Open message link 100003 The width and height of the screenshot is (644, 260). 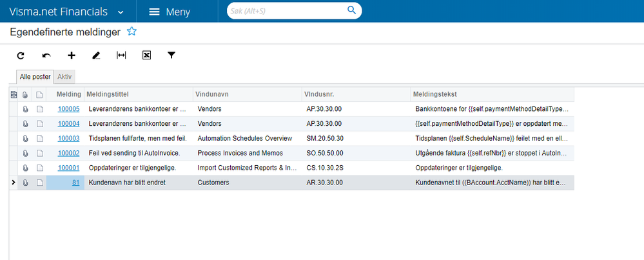(68, 139)
